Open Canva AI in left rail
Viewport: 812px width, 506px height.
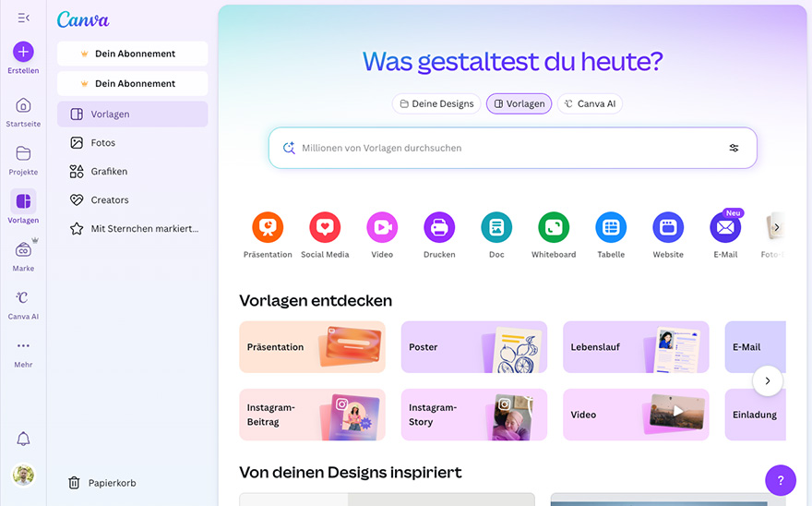23,297
